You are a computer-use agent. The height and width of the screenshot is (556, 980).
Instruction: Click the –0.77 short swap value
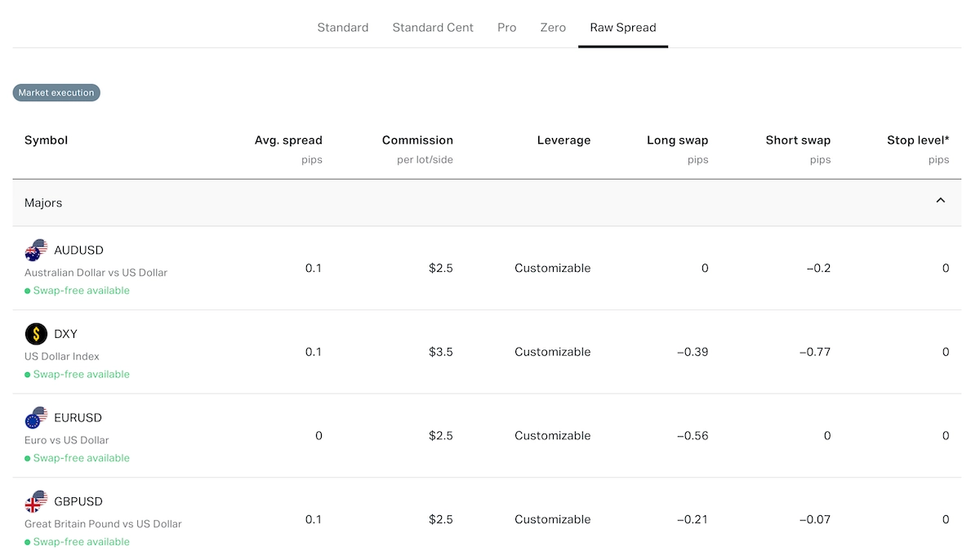[815, 352]
